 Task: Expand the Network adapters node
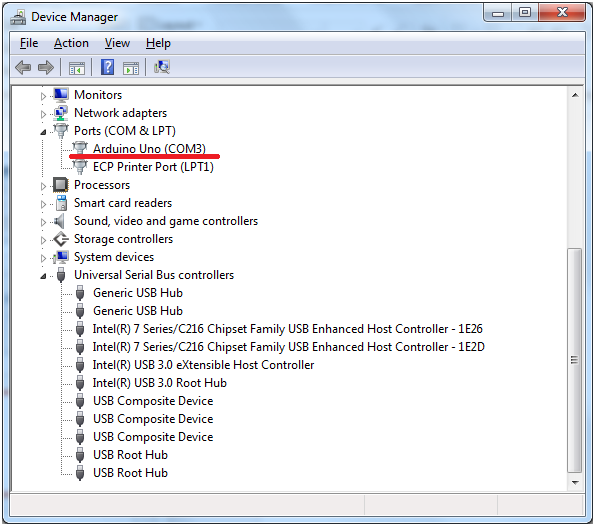click(x=43, y=114)
